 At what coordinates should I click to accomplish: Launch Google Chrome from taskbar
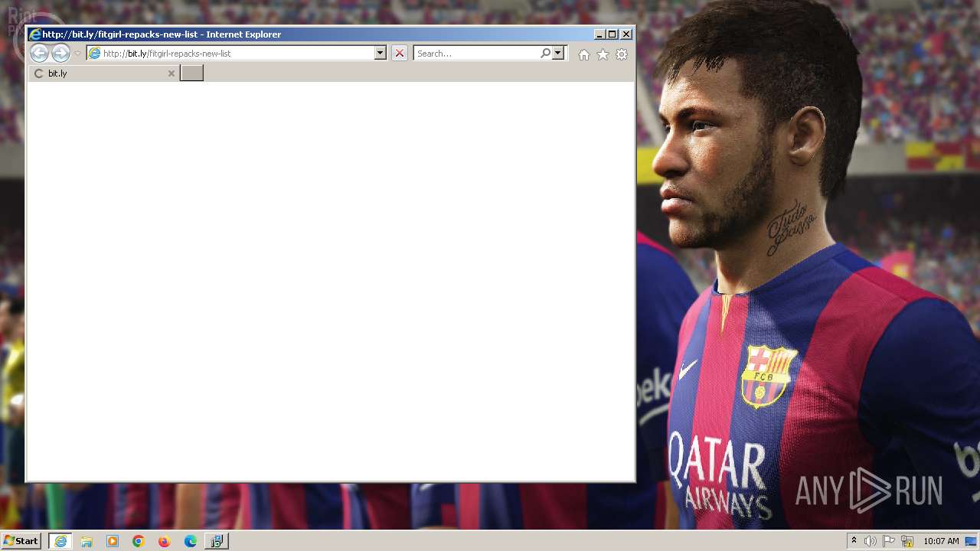click(x=139, y=541)
